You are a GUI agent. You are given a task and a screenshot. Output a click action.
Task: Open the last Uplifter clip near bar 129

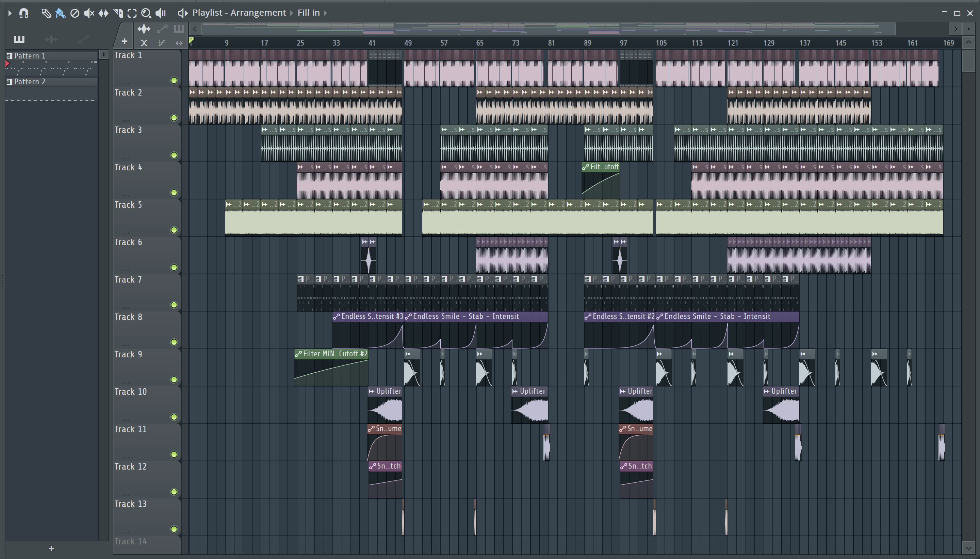pyautogui.click(x=781, y=405)
